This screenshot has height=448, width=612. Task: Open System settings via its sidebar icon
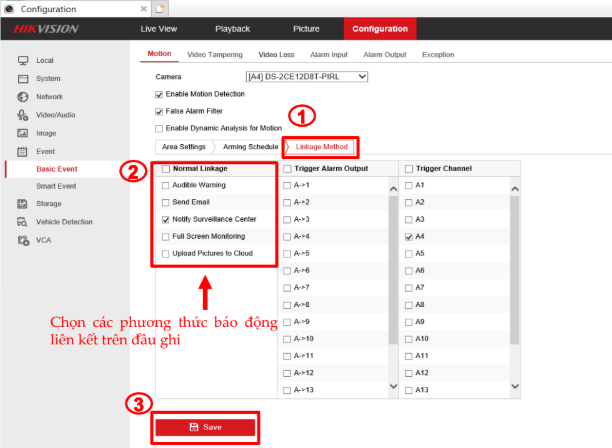pyautogui.click(x=22, y=78)
